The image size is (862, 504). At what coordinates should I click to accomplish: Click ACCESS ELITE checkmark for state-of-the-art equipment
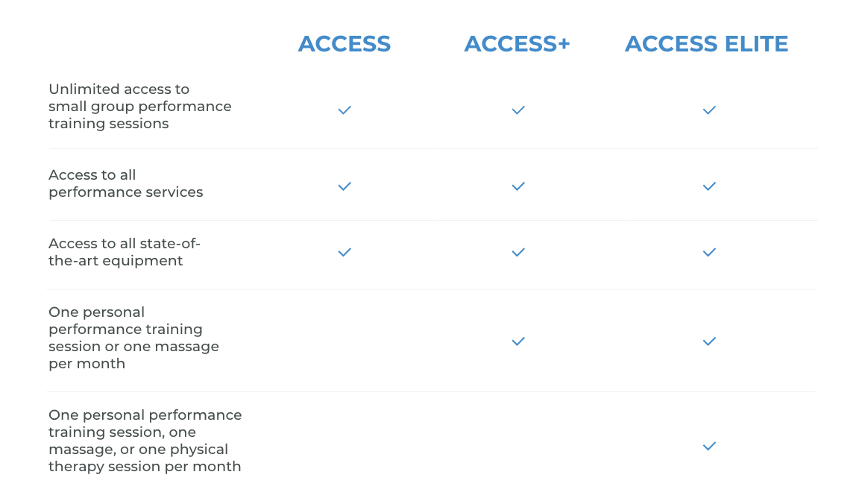tap(709, 252)
